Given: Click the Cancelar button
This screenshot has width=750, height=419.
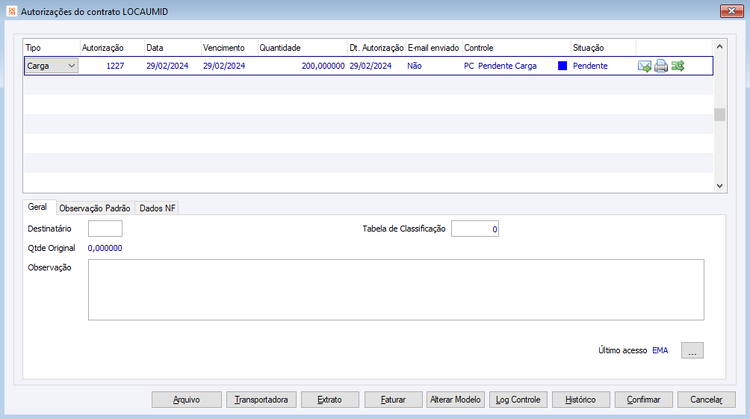Looking at the screenshot, I should click(706, 399).
